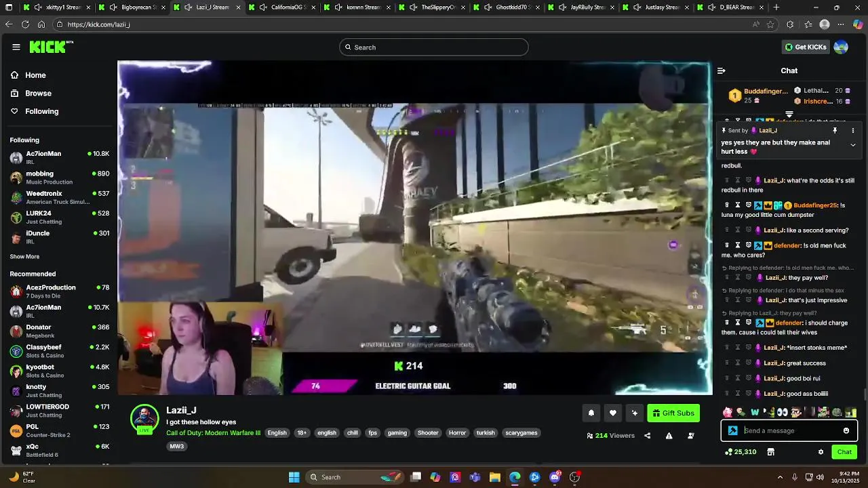Open the clip creation icon next to report

[x=691, y=436]
